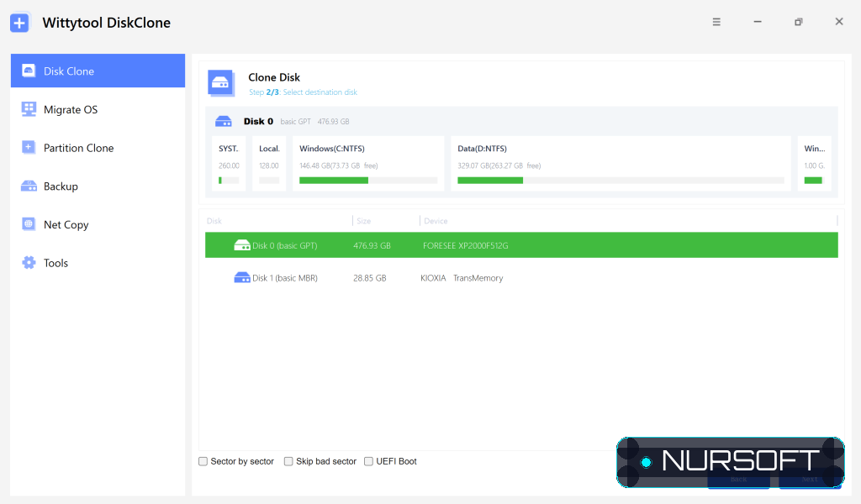This screenshot has width=861, height=504.
Task: Click the Device column header
Action: 436,221
